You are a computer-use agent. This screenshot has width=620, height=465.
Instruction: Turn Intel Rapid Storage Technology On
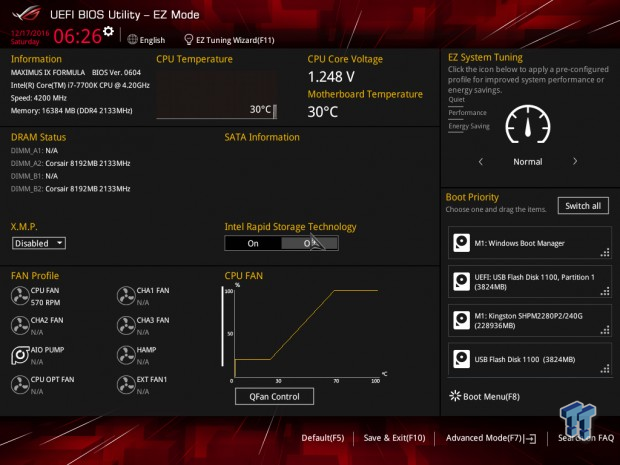pyautogui.click(x=253, y=243)
